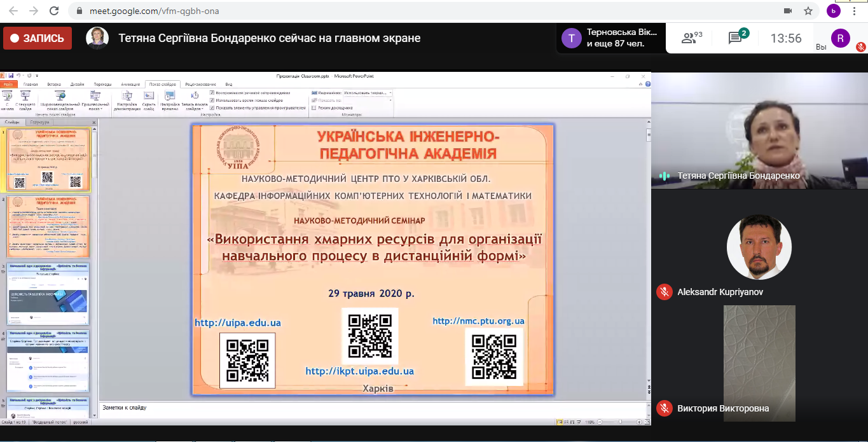Screen dimensions: 868x442
Task: Open the Главная ribbon tab
Action: pos(31,84)
